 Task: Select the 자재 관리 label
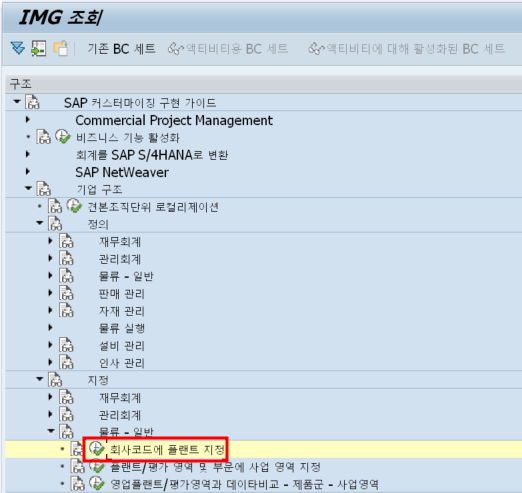coord(122,311)
